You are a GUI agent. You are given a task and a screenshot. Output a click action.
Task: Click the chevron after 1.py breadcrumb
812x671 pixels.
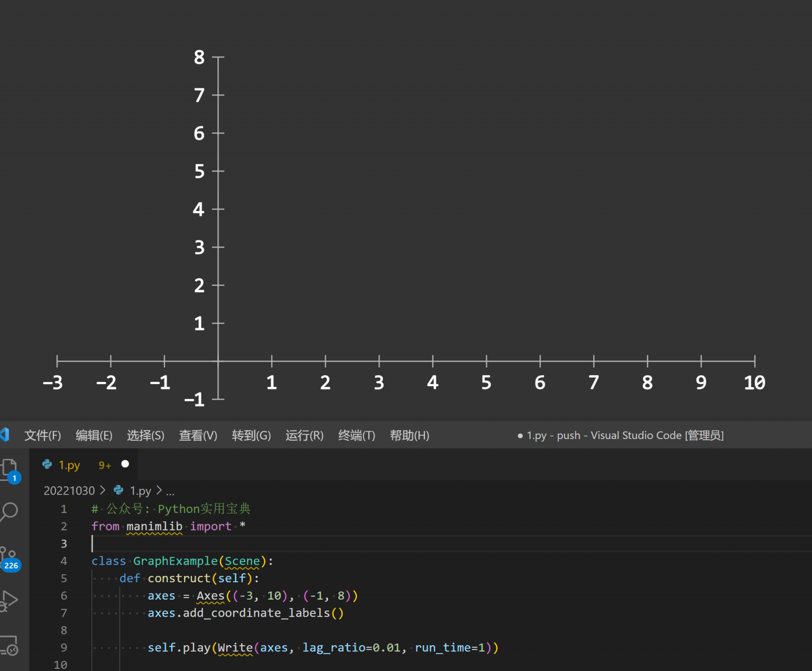click(159, 490)
